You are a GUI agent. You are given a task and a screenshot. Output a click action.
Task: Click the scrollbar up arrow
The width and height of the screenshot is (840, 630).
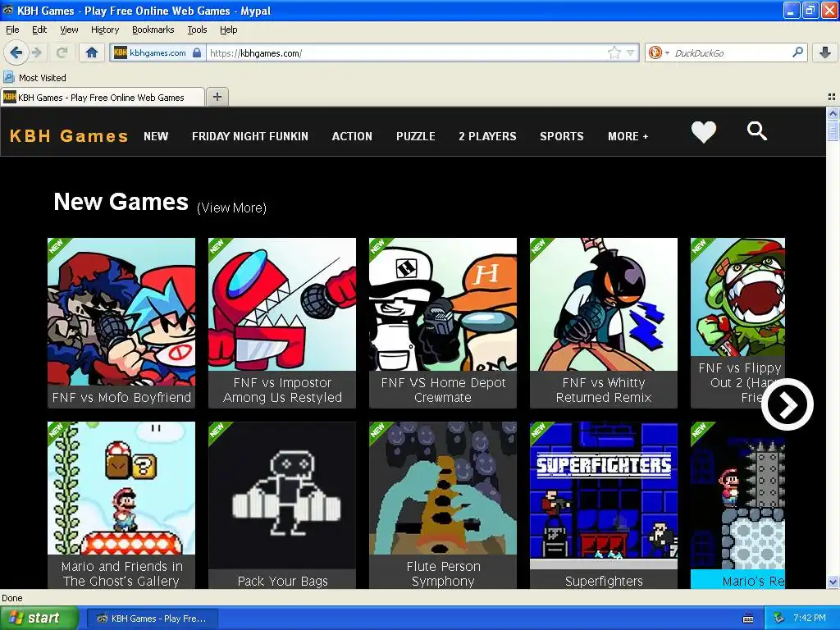(x=833, y=113)
